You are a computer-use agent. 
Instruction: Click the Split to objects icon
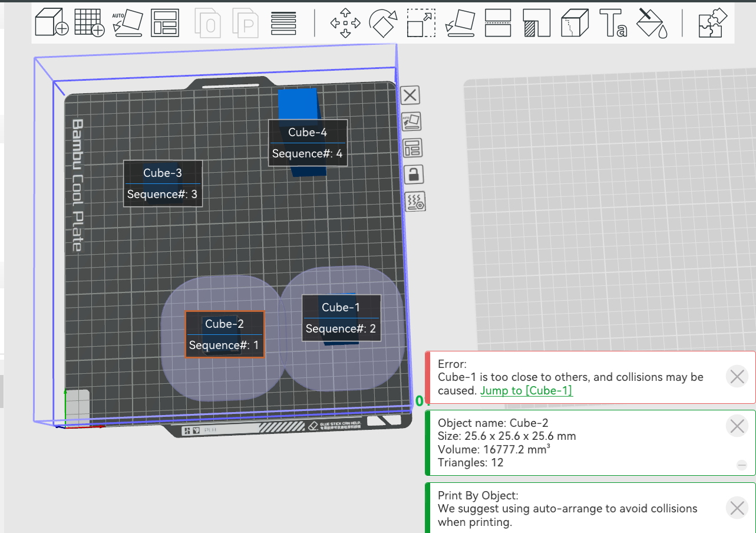pos(209,23)
